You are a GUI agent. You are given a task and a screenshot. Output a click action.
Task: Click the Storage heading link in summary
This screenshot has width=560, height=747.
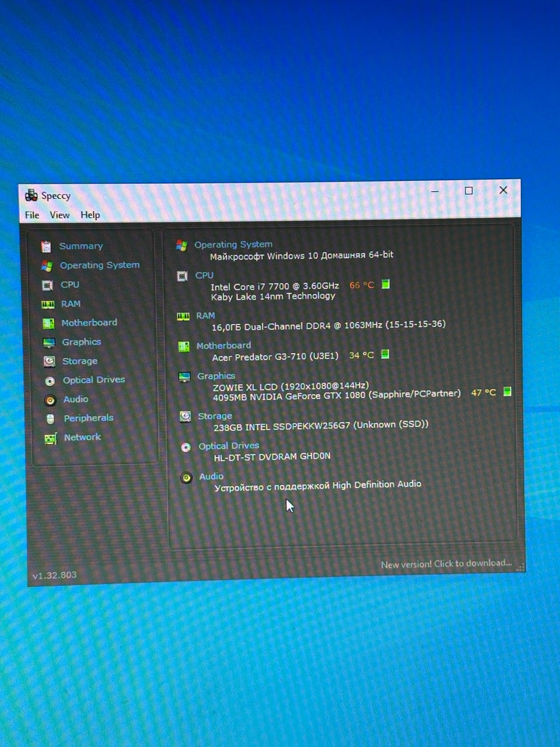215,416
